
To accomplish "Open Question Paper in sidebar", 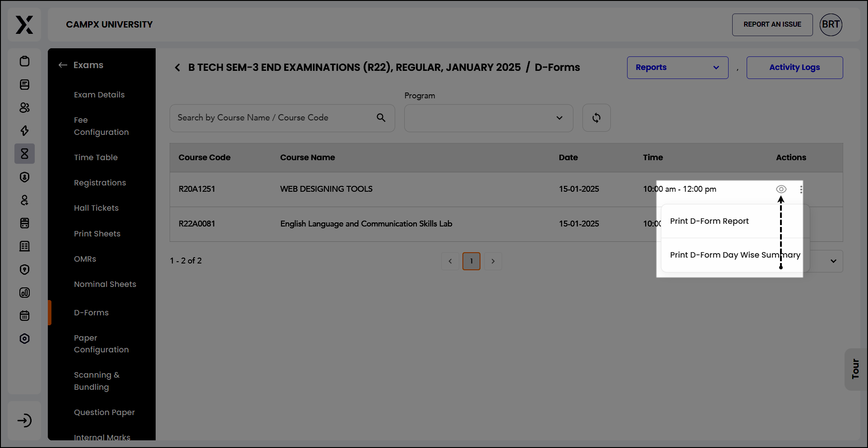I will 105,412.
